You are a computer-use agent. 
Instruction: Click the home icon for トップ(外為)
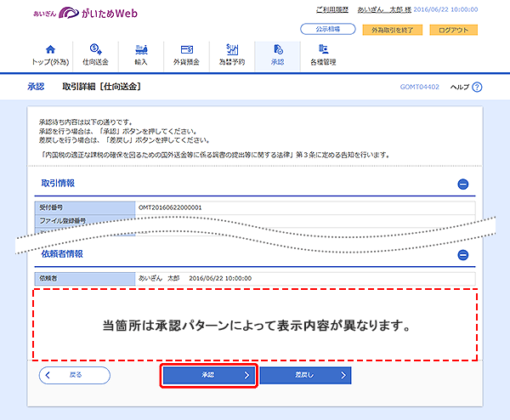tap(48, 49)
